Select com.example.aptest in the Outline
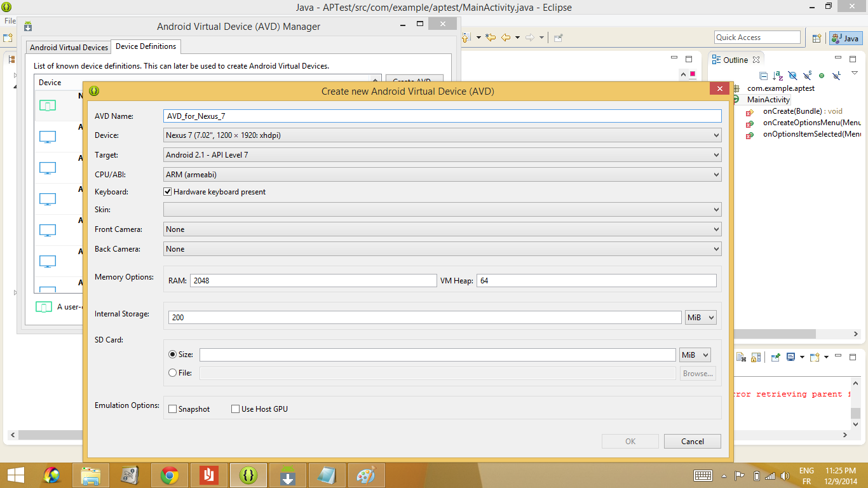 click(781, 88)
